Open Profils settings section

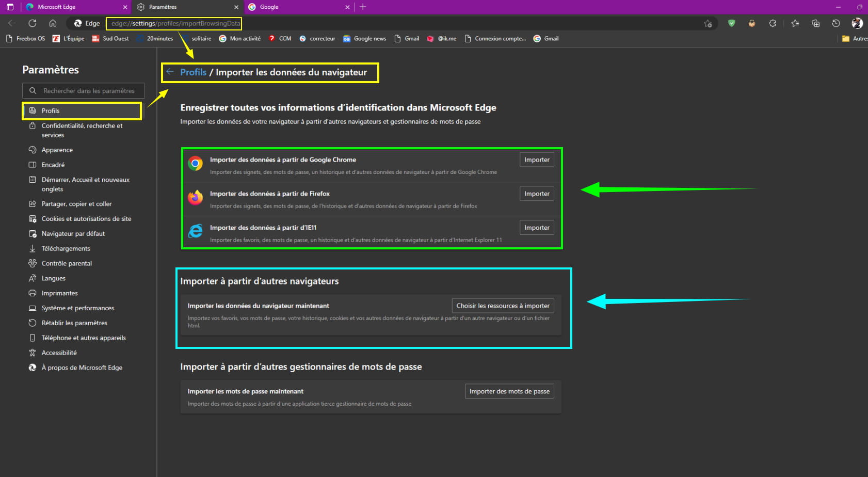tap(82, 111)
